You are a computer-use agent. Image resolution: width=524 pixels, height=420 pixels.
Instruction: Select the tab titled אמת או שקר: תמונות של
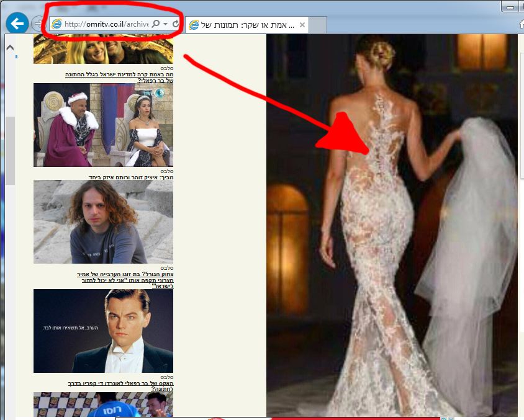[247, 25]
